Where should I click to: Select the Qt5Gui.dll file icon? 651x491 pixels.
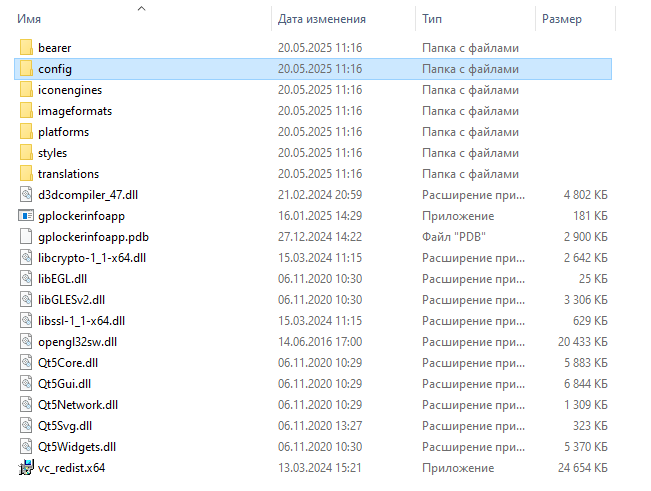tap(26, 384)
